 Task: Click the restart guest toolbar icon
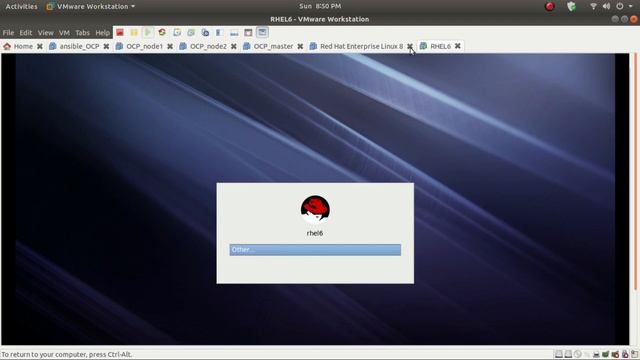(162, 32)
